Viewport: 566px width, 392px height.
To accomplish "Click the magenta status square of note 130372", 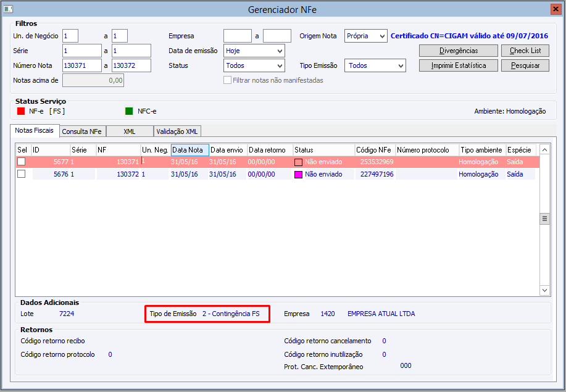I will click(298, 175).
